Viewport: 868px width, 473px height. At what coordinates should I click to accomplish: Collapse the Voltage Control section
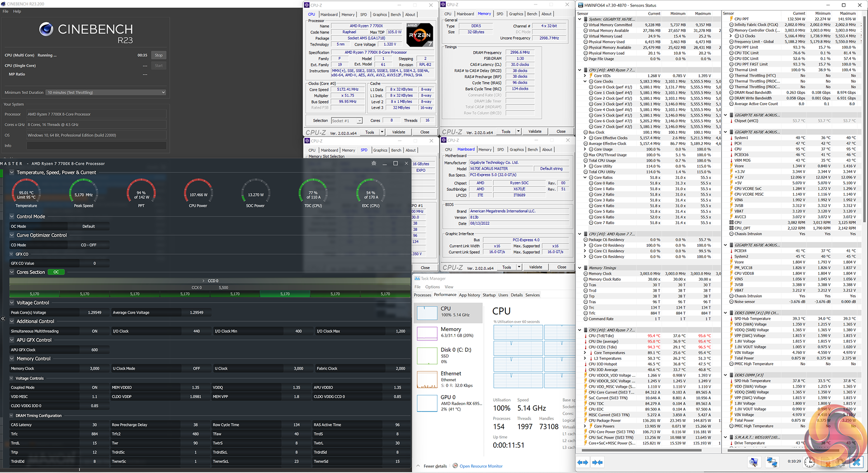tap(12, 303)
